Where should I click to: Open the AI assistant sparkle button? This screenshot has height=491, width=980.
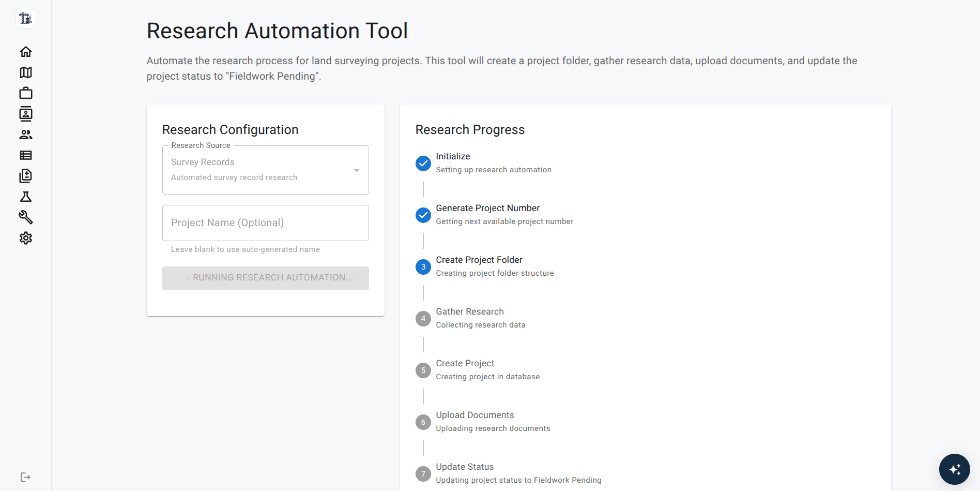[x=955, y=469]
